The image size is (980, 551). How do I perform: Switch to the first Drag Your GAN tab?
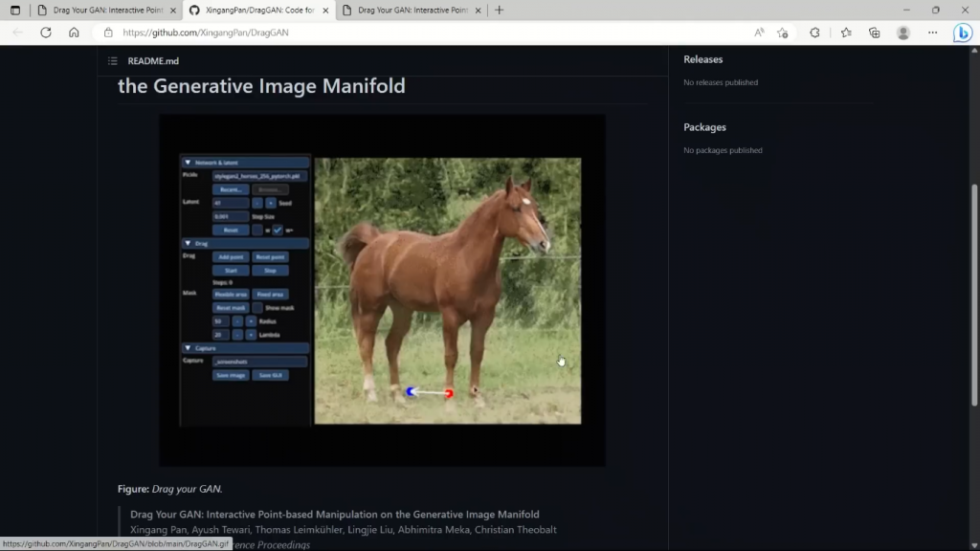(107, 10)
